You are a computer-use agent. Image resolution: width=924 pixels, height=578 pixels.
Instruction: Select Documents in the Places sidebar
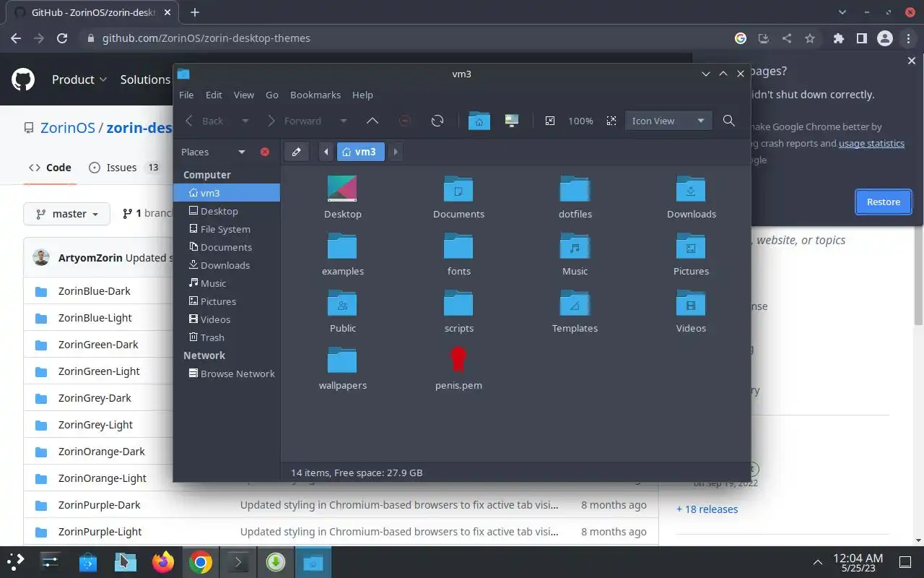pyautogui.click(x=227, y=247)
